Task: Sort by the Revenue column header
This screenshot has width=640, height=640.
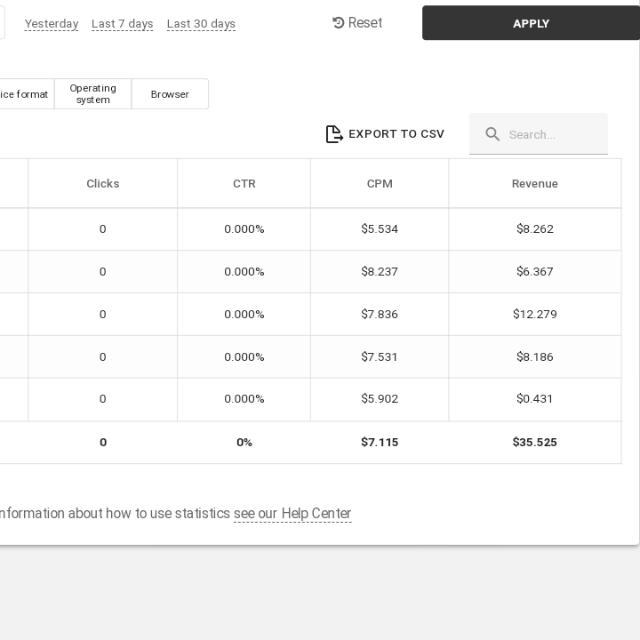Action: 534,184
